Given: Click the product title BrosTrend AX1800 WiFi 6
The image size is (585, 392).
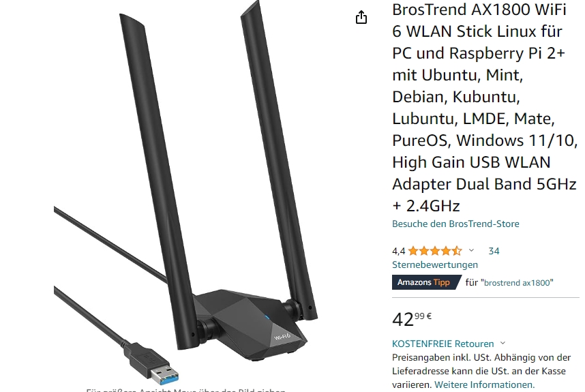Looking at the screenshot, I should coord(485,108).
